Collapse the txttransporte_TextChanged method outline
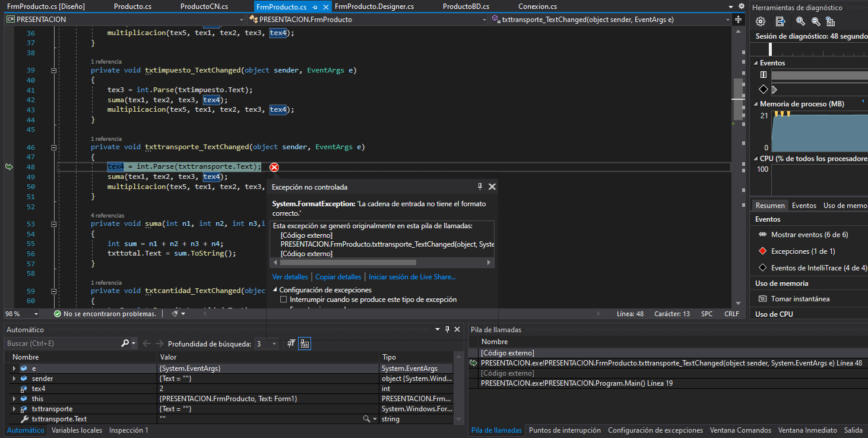The height and width of the screenshot is (438, 868). click(53, 147)
